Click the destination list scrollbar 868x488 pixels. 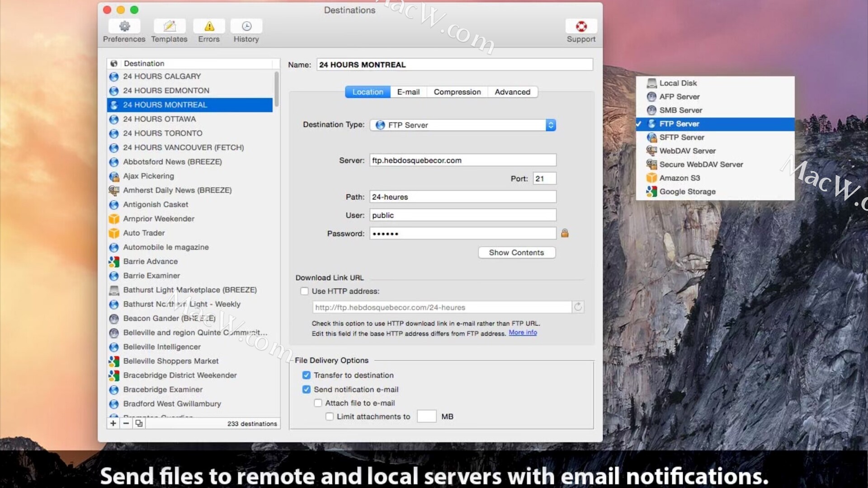276,89
